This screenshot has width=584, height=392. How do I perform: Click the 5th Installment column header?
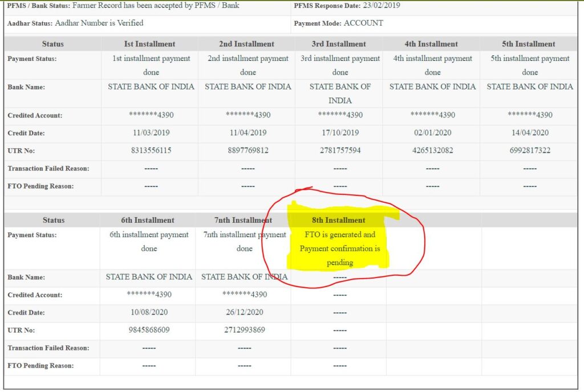(530, 44)
